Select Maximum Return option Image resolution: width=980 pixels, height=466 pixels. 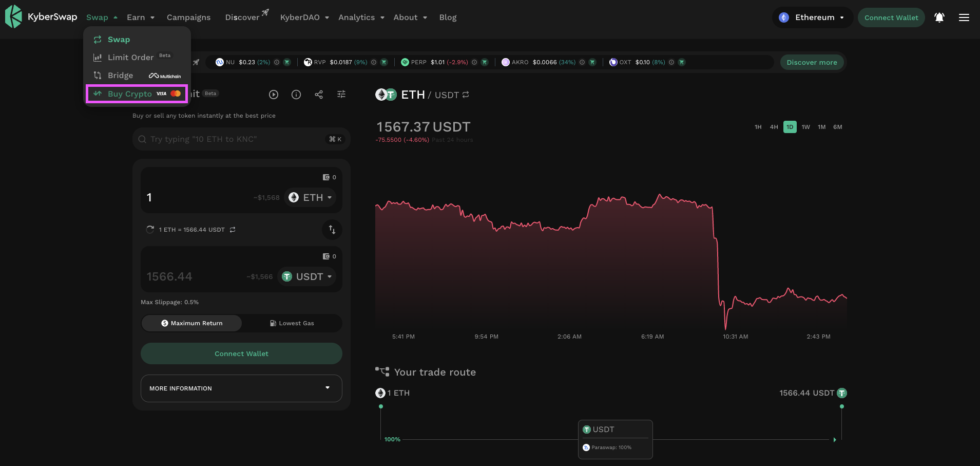(x=191, y=323)
